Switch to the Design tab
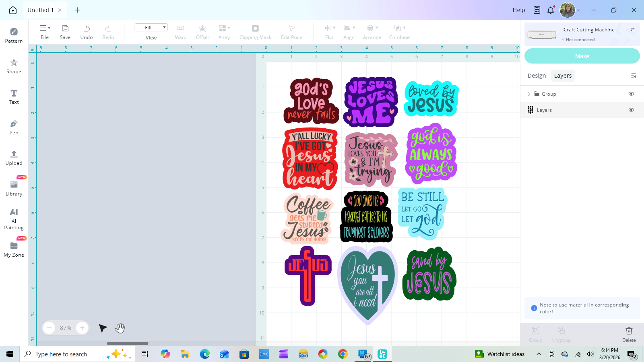644x362 pixels. [x=537, y=76]
